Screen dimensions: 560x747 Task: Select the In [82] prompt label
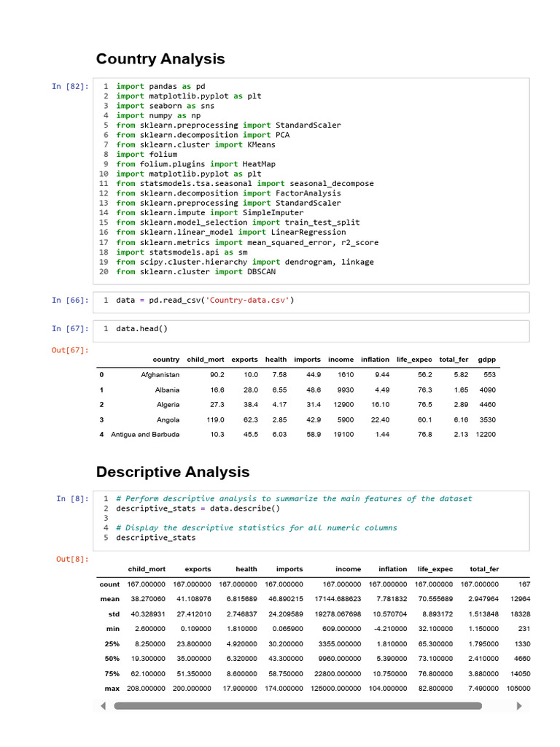(70, 86)
